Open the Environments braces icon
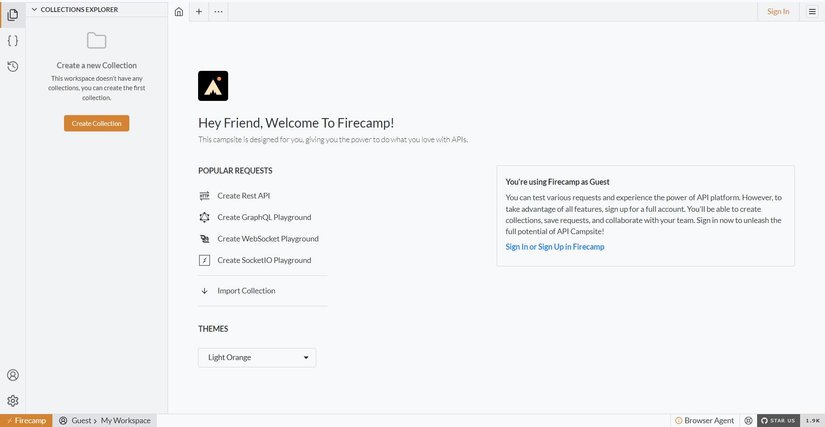 (x=13, y=41)
